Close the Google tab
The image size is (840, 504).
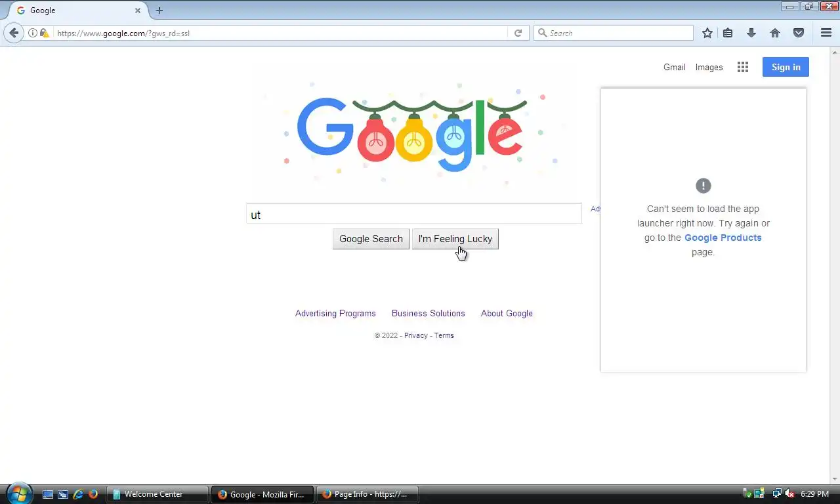point(138,10)
